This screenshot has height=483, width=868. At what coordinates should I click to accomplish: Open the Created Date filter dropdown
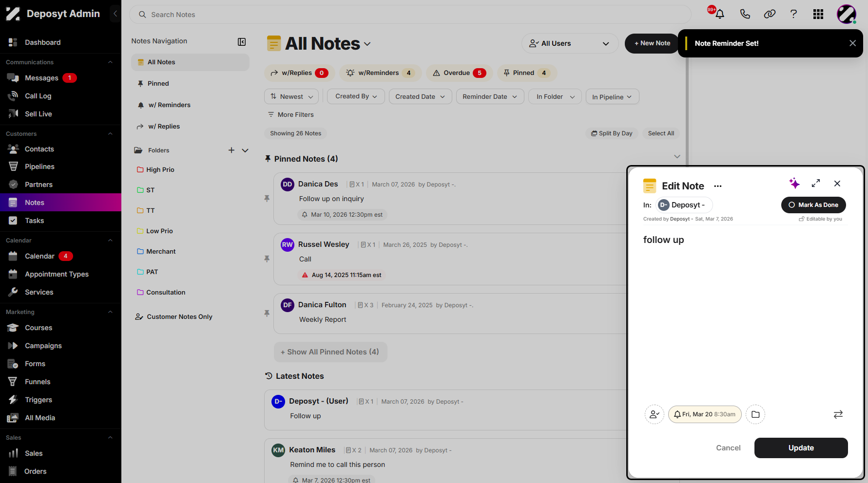421,96
